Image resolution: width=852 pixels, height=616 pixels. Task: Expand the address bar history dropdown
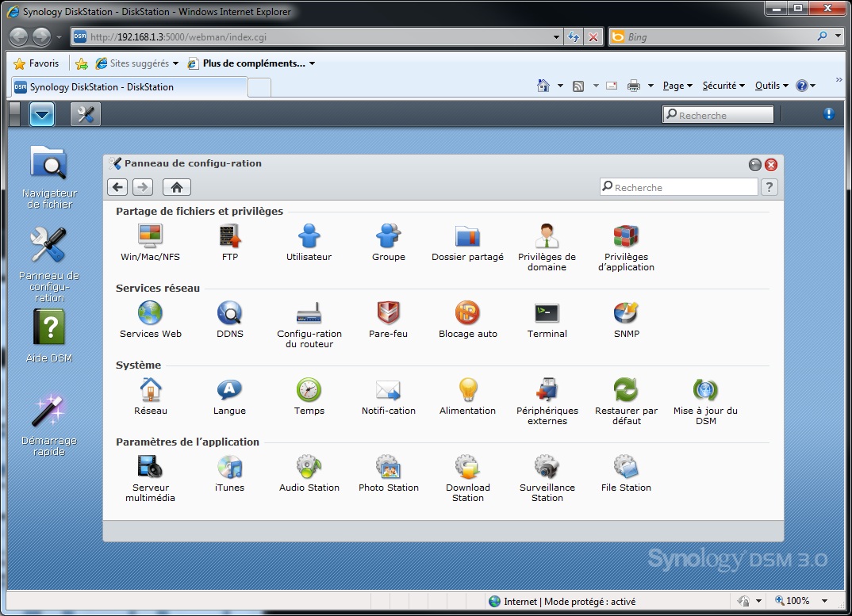556,37
